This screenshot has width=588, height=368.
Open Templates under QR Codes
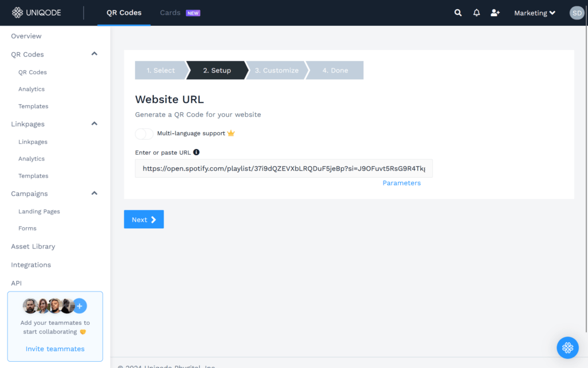point(33,106)
